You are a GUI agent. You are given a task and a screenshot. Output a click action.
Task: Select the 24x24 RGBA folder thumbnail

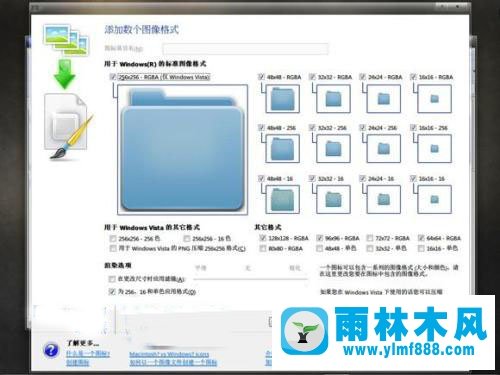(x=384, y=99)
